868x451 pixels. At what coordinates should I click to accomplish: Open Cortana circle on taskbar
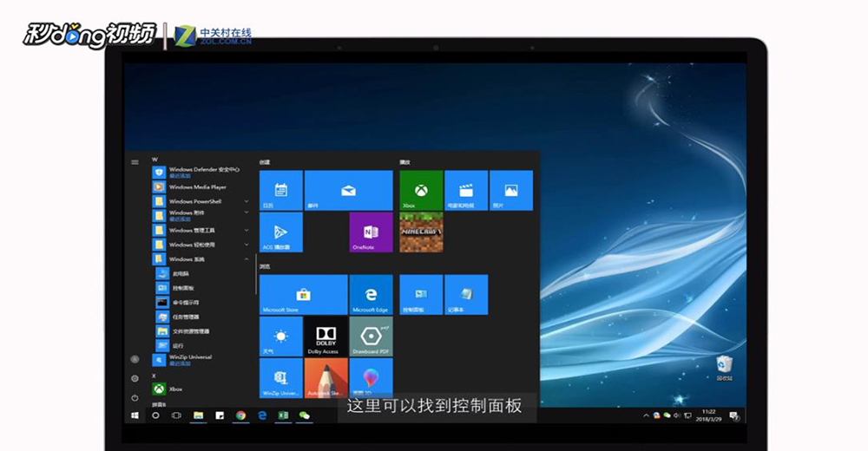click(155, 415)
